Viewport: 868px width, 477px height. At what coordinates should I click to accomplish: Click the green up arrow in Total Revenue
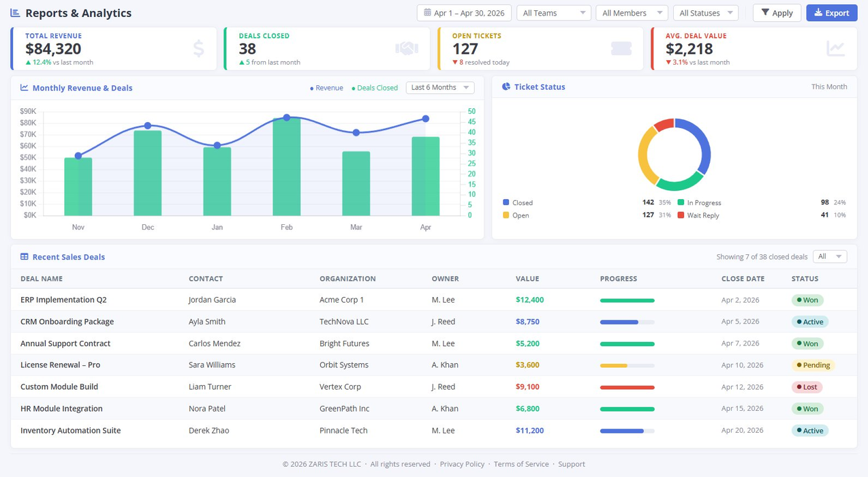[28, 62]
